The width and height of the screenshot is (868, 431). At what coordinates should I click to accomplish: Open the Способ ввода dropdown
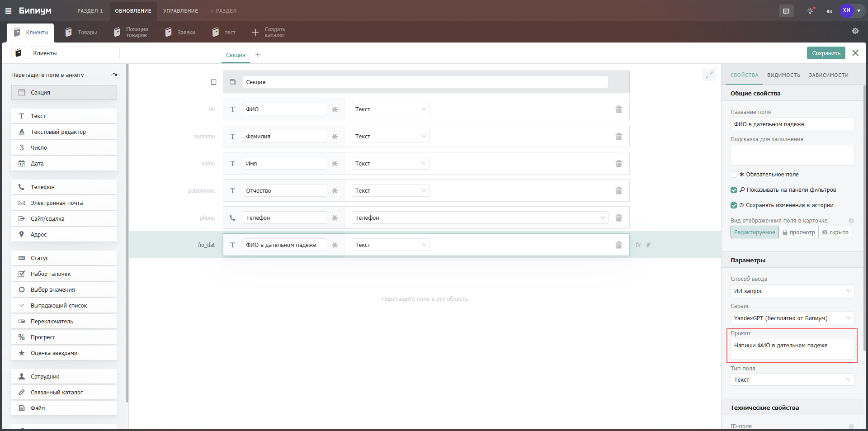click(x=792, y=291)
